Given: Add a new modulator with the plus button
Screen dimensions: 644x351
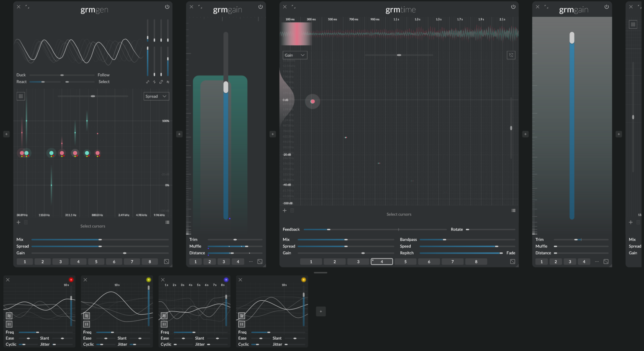Looking at the screenshot, I should [x=321, y=311].
